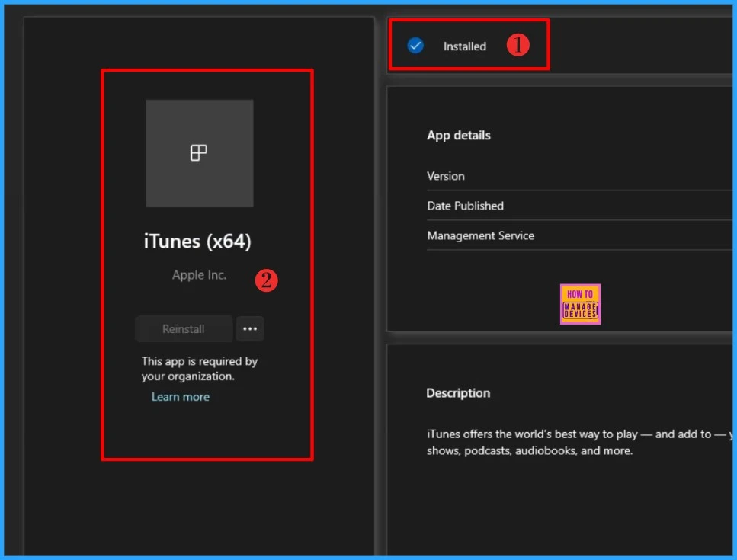Click the iTunes app placeholder icon
This screenshot has width=737, height=560.
(x=199, y=153)
